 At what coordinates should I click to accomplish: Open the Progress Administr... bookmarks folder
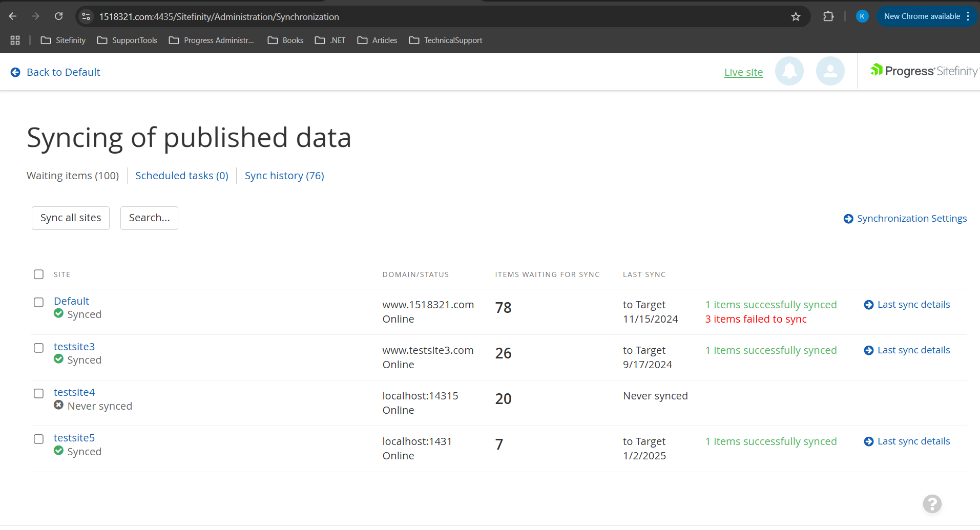(212, 40)
